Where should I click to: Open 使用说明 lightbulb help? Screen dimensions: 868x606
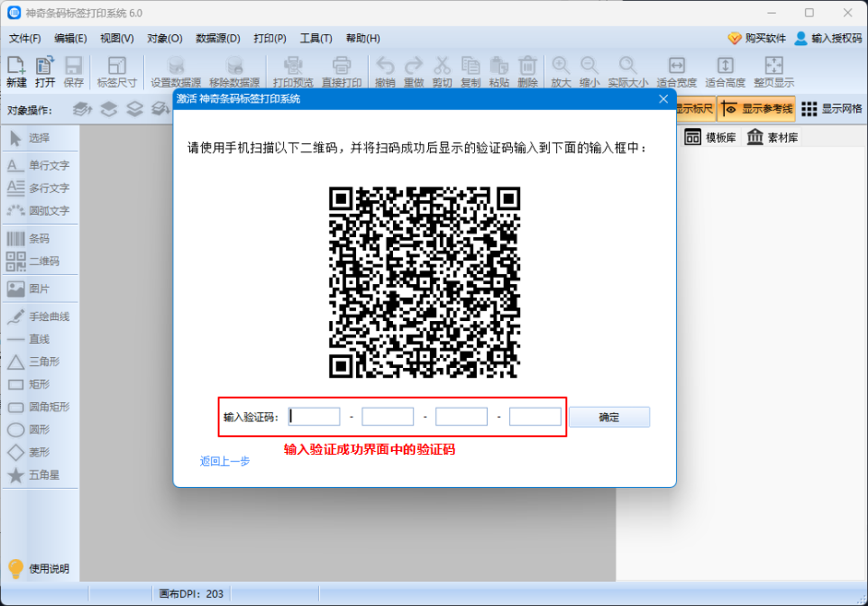tap(39, 568)
